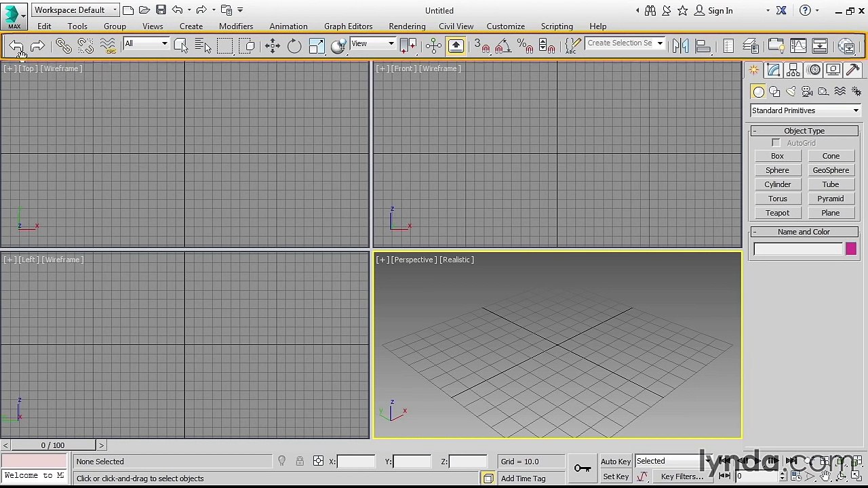Viewport: 868px width, 488px height.
Task: Toggle the Percent Snap button
Action: 525,45
